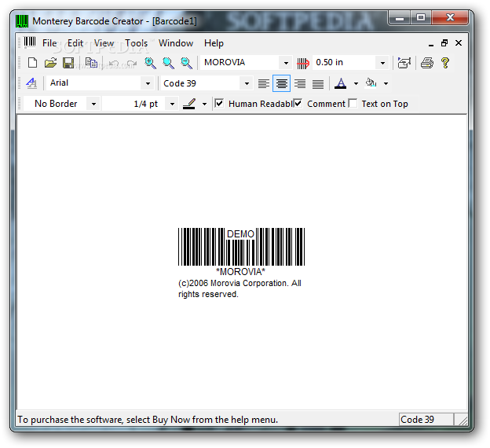490x448 pixels.
Task: Click the Code 39 status bar panel
Action: [x=426, y=420]
